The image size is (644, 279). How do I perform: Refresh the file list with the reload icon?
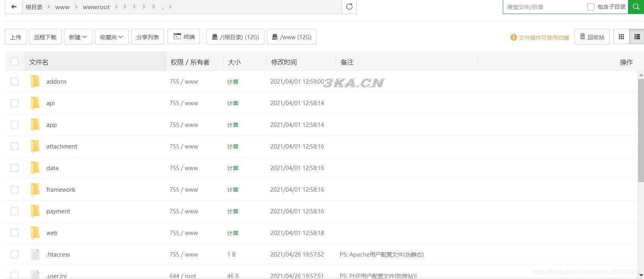tap(349, 7)
